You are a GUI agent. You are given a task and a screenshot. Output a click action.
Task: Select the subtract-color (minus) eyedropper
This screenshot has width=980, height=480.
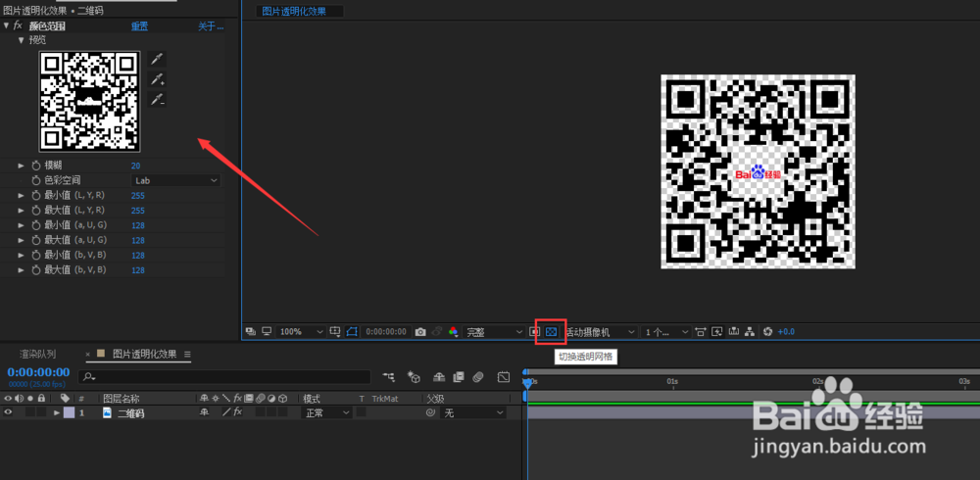[158, 99]
